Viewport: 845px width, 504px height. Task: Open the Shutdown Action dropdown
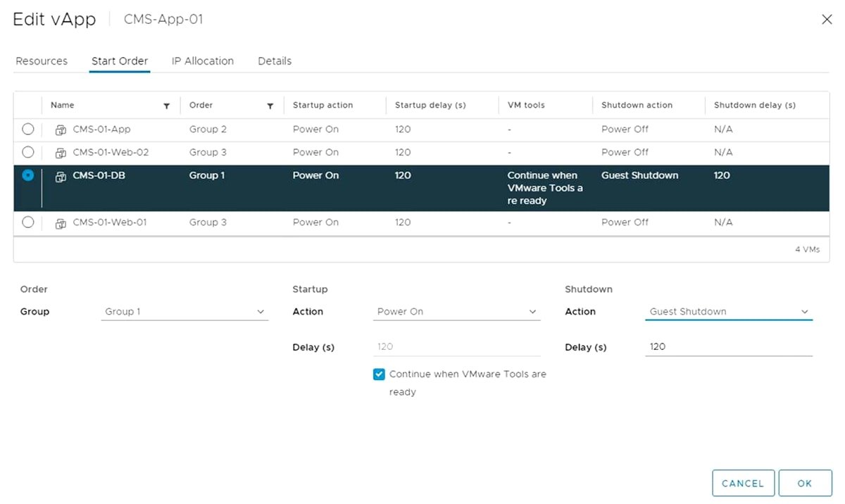[728, 311]
